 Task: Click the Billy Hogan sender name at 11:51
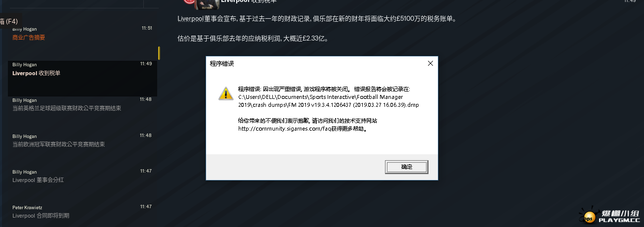pos(25,29)
